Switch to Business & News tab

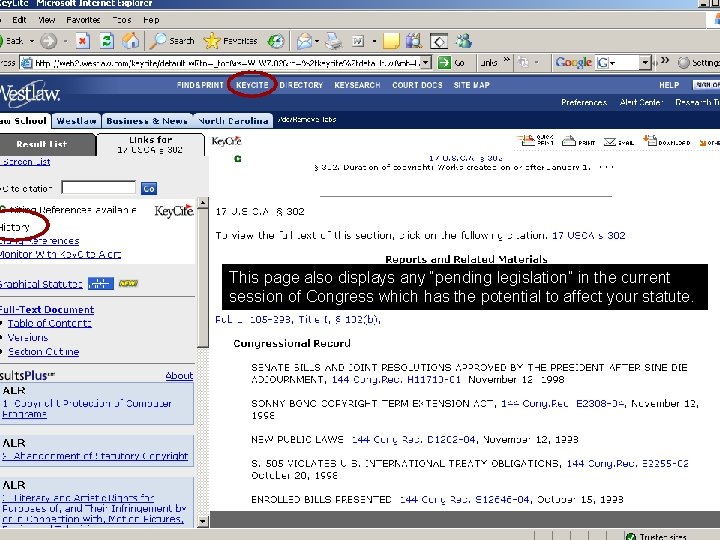(x=147, y=121)
